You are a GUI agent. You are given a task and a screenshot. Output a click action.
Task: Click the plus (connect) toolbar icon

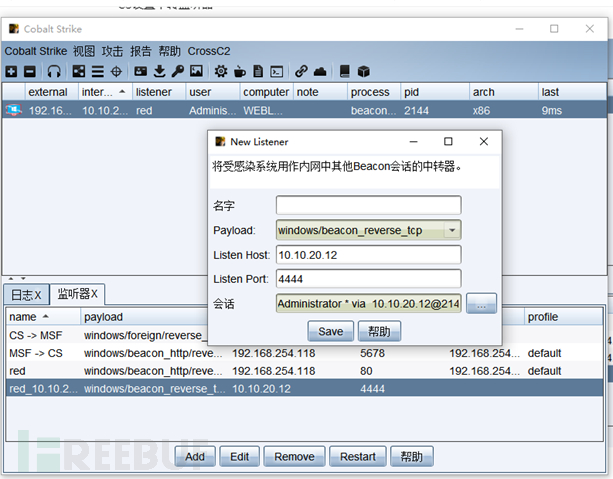11,72
